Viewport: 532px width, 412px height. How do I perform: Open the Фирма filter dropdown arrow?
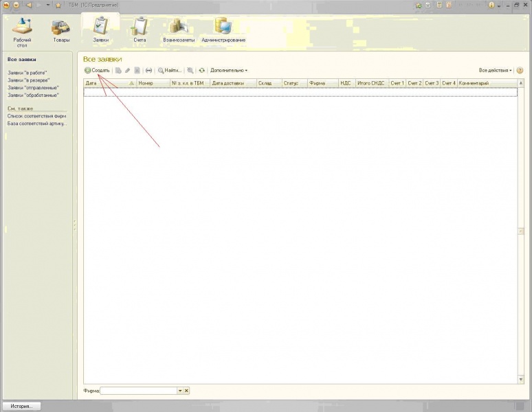coord(180,391)
